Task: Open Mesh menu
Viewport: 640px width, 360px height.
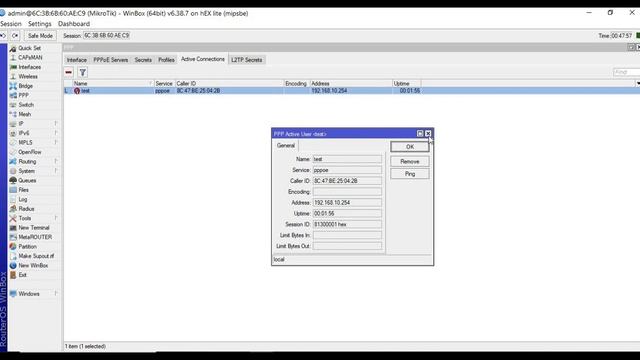Action: pos(24,114)
